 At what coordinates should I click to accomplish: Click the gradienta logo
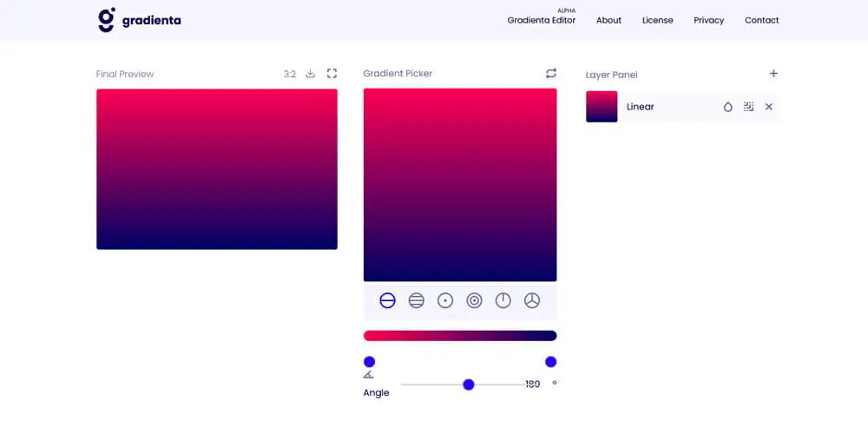tap(140, 21)
